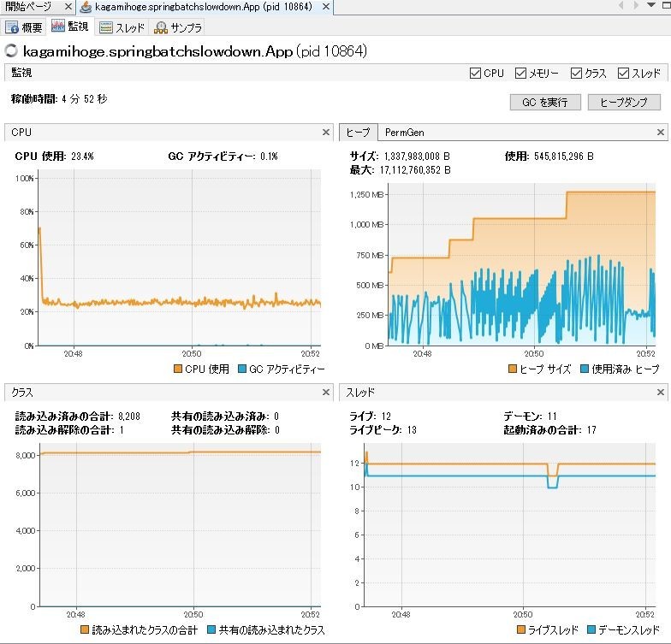Click the CPU 使用 orange legend swatch
Image resolution: width=671 pixels, height=644 pixels.
pos(178,369)
